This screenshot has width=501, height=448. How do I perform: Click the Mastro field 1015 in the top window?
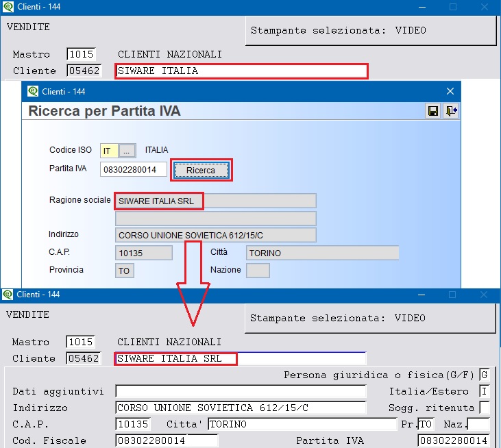pos(81,54)
